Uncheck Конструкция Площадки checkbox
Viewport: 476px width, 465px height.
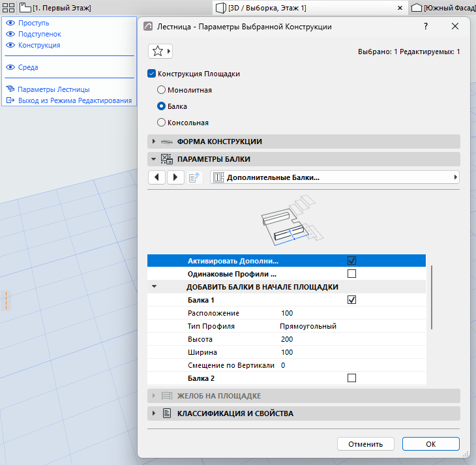point(151,74)
